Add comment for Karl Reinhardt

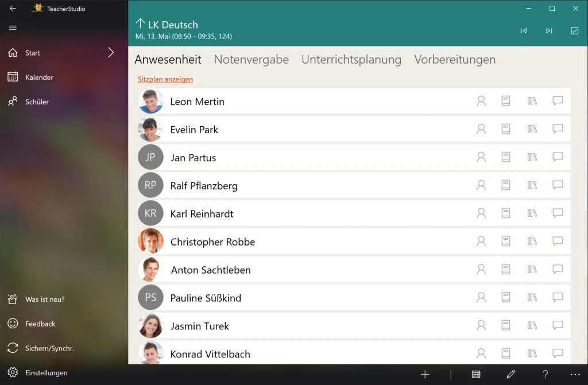558,213
